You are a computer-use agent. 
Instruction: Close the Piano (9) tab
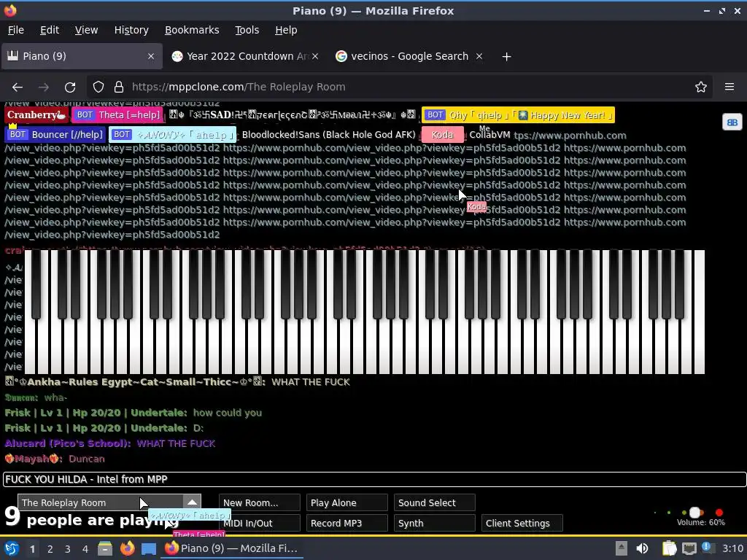[x=151, y=56]
